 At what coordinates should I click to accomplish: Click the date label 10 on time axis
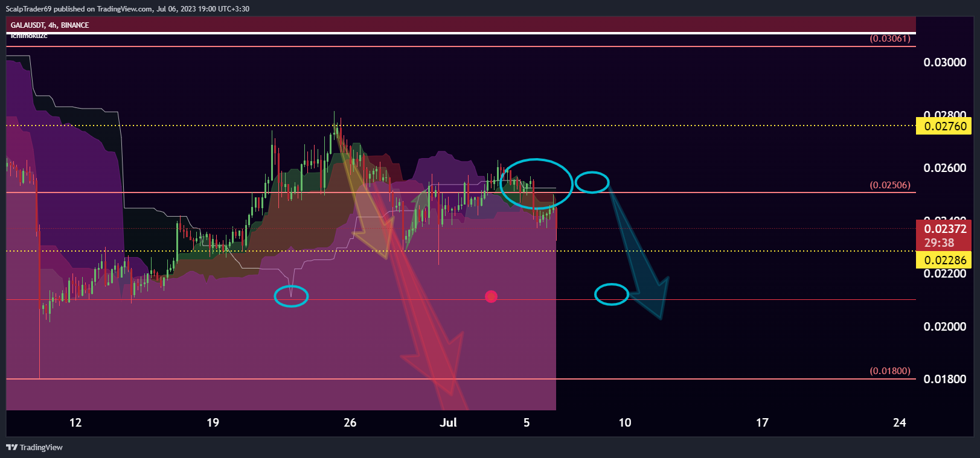625,422
